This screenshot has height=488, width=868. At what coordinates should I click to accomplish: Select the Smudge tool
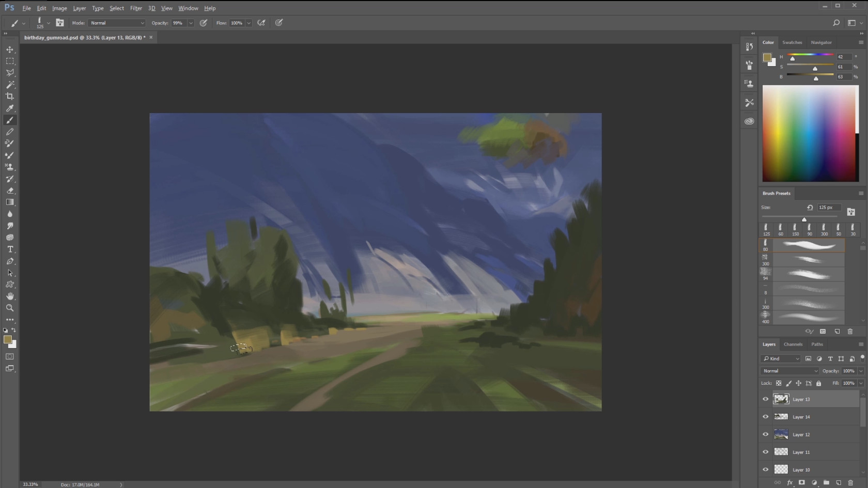point(10,226)
